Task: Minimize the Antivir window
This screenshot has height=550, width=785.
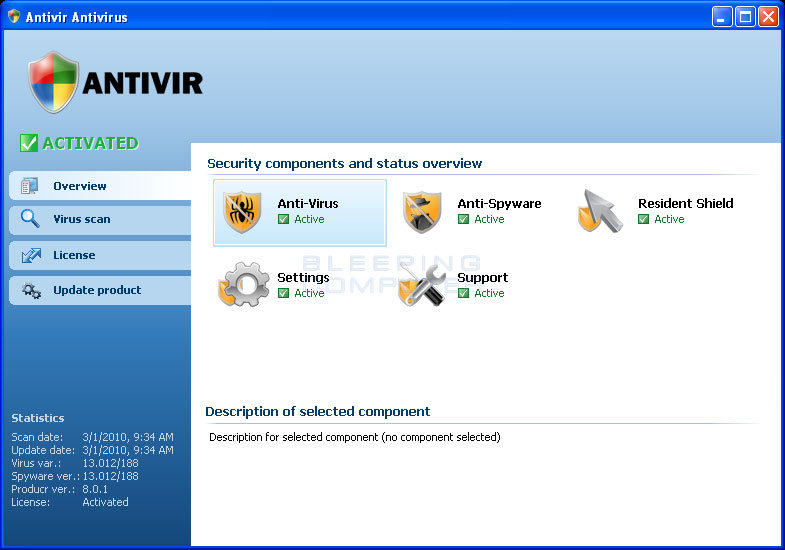Action: click(x=721, y=17)
